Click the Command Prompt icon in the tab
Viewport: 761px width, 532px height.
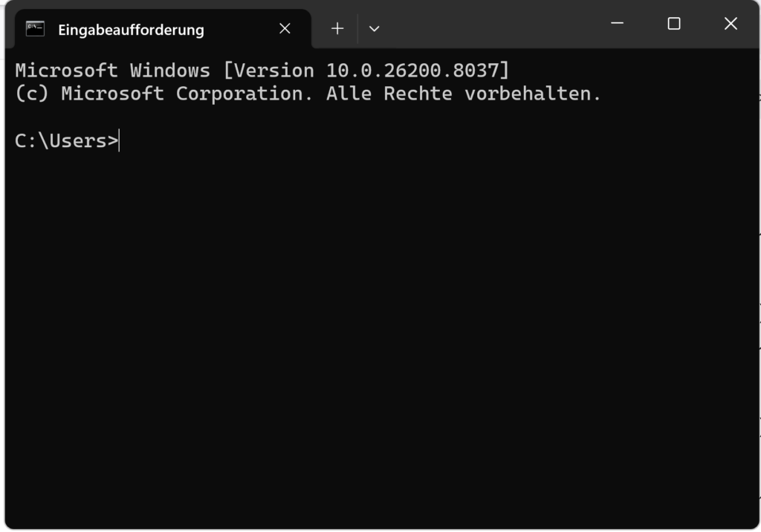[35, 29]
